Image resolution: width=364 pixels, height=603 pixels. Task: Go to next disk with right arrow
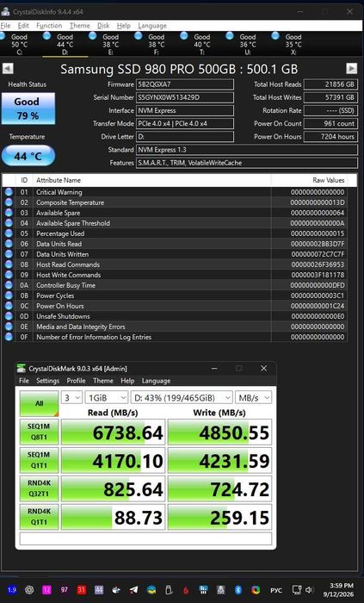(351, 68)
